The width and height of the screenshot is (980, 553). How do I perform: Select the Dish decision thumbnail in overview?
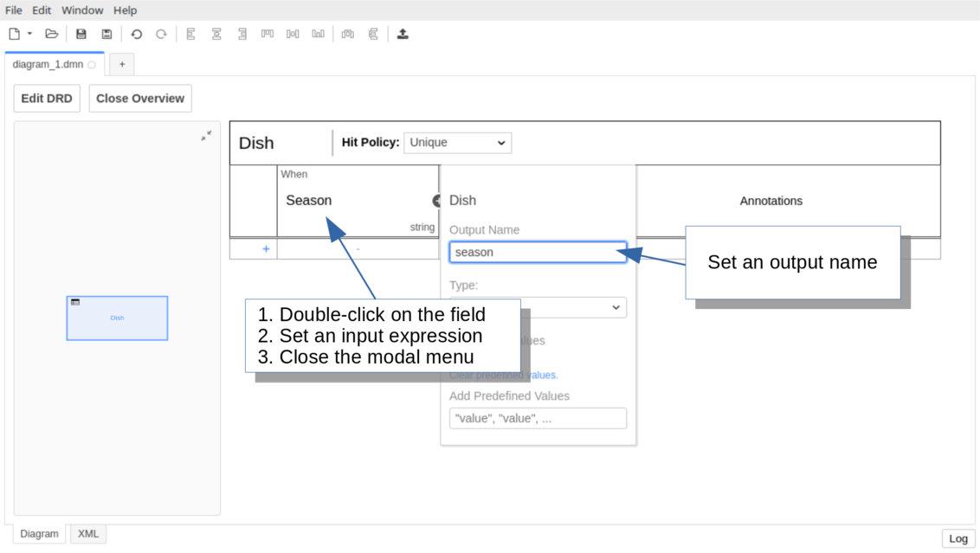117,318
